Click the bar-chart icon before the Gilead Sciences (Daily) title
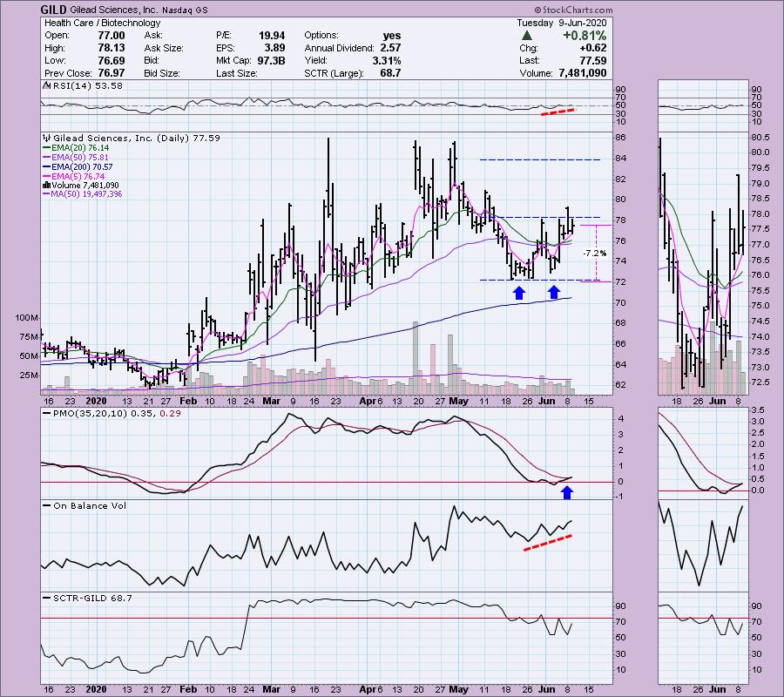Screen dimensions: 784x697 tap(48, 138)
